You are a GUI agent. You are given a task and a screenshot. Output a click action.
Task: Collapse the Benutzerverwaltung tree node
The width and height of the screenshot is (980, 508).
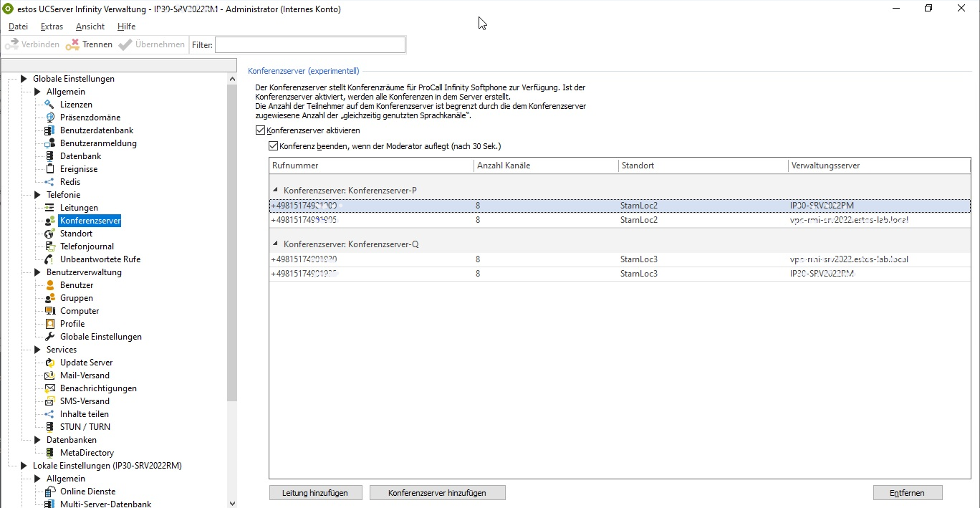click(37, 272)
